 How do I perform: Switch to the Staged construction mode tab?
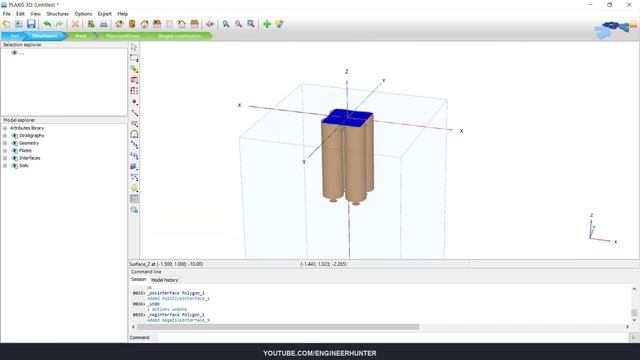pos(180,36)
